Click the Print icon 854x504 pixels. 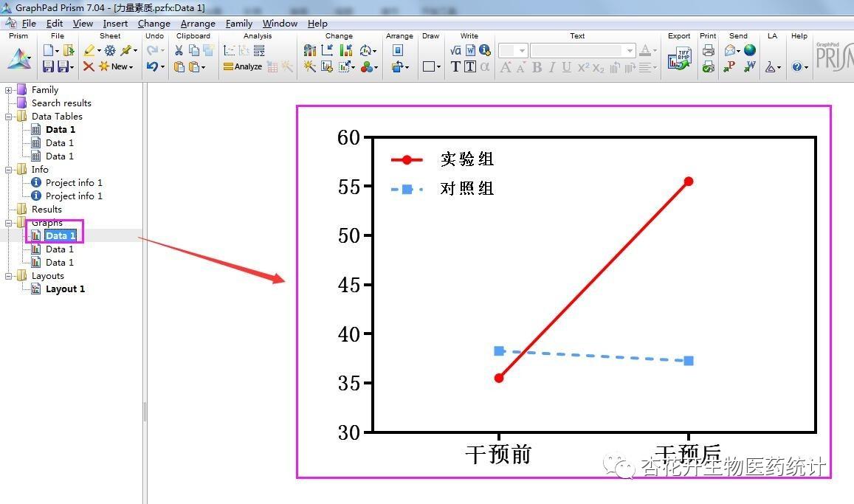pos(708,50)
